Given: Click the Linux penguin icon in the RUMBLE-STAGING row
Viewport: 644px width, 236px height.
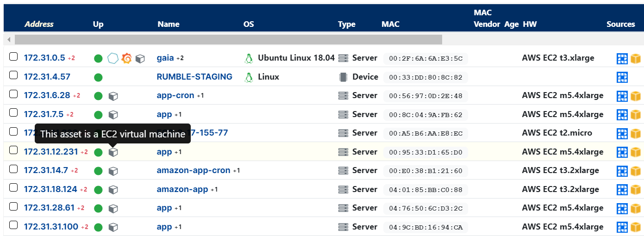Looking at the screenshot, I should [249, 77].
